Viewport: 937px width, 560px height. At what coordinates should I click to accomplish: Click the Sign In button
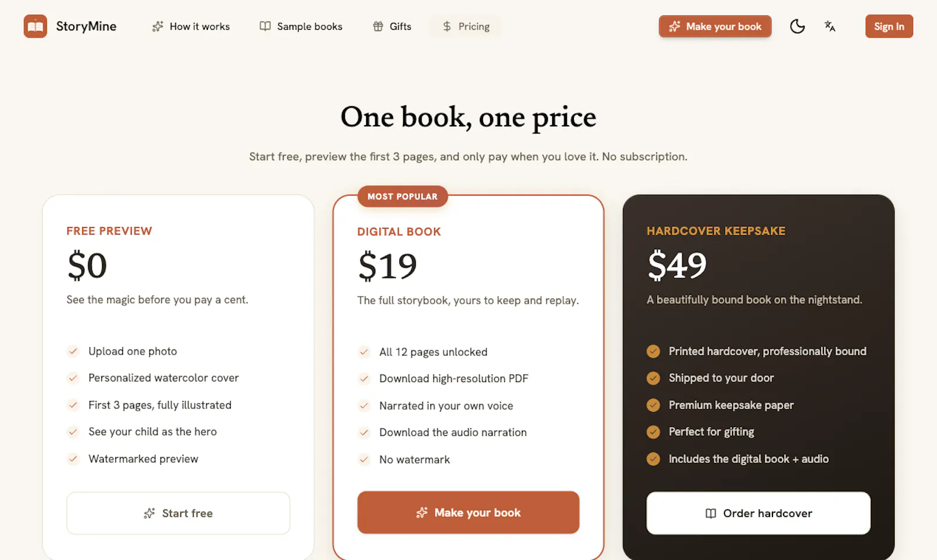pos(889,26)
